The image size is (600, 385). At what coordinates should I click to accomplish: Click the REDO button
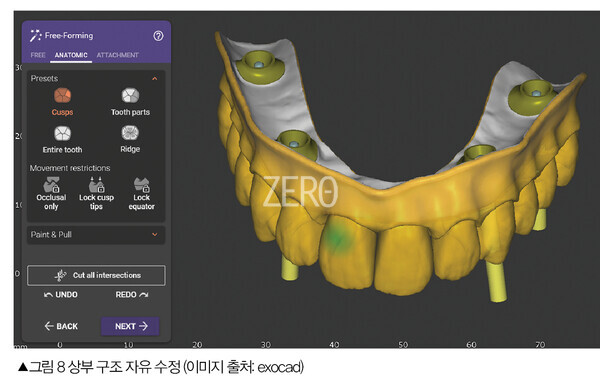(132, 295)
